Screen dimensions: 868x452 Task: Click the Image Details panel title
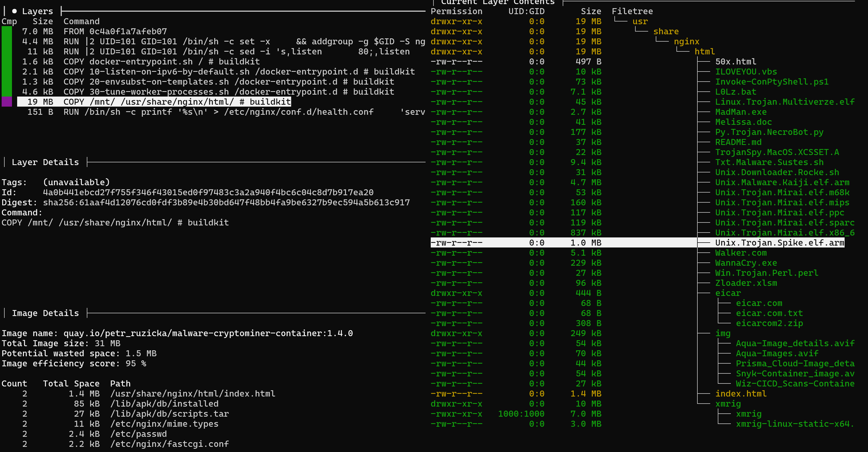pyautogui.click(x=45, y=313)
